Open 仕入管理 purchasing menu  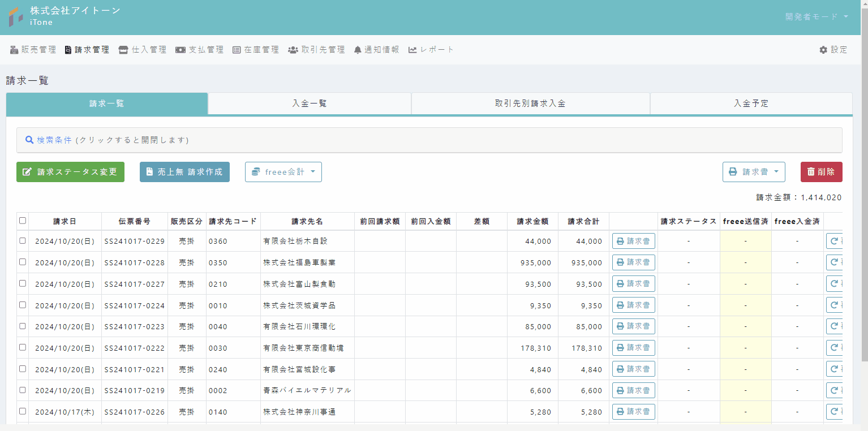[x=143, y=50]
